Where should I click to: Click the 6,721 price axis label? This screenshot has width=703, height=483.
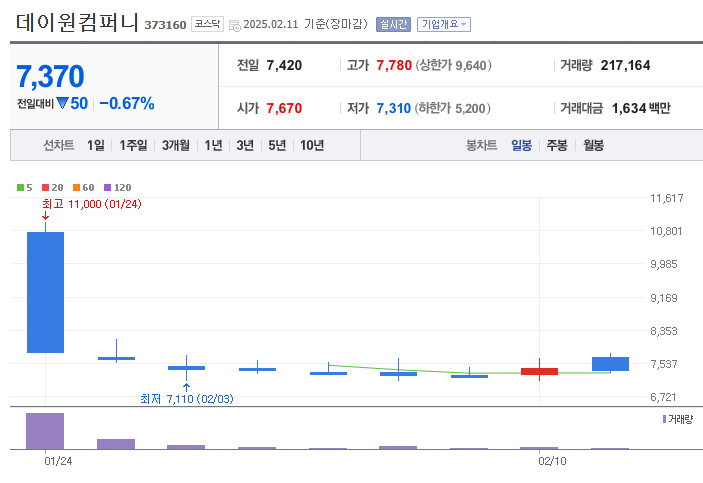663,397
